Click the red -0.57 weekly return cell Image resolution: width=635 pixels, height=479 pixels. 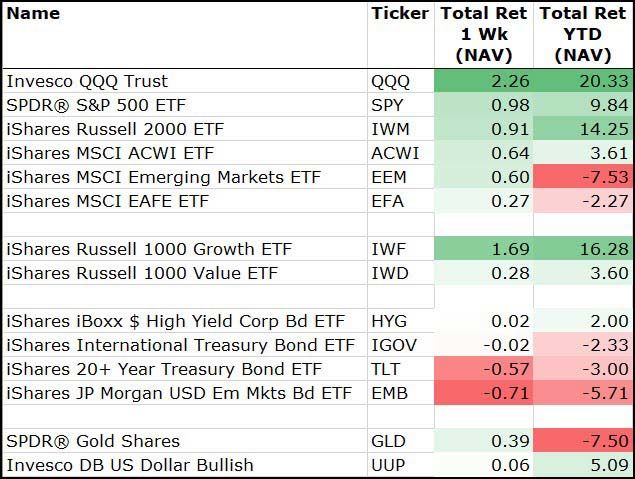pos(484,369)
